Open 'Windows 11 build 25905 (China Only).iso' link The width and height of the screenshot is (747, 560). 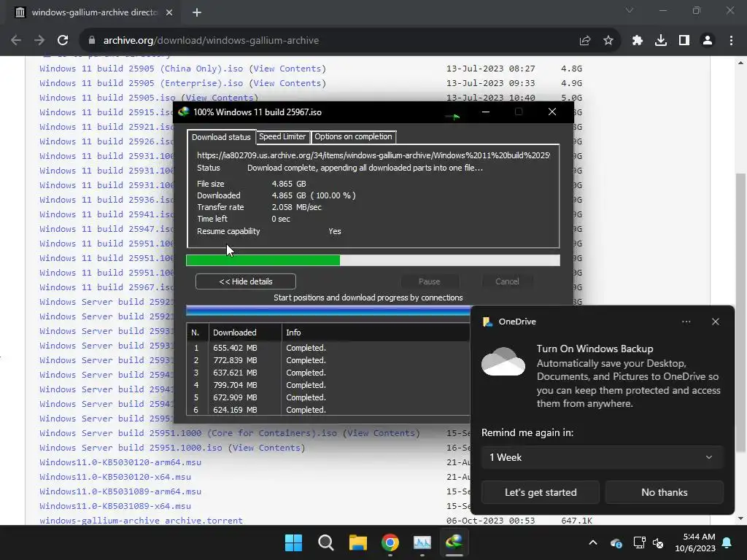coord(141,69)
